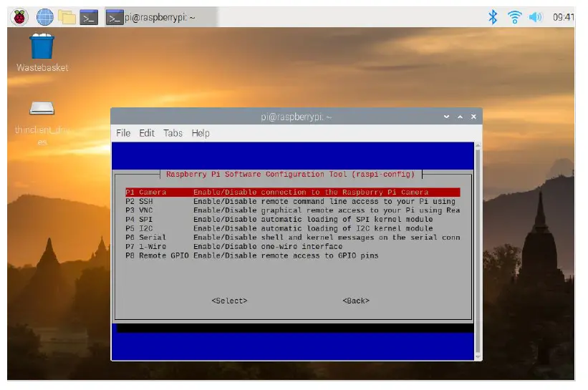588x390 pixels.
Task: Select the Wastebasket desktop icon
Action: (42, 53)
